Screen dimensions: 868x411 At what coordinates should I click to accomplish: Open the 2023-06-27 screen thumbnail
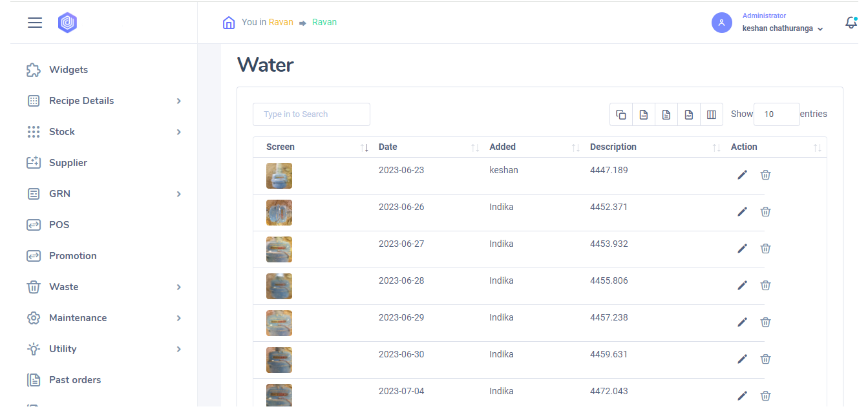pos(279,249)
